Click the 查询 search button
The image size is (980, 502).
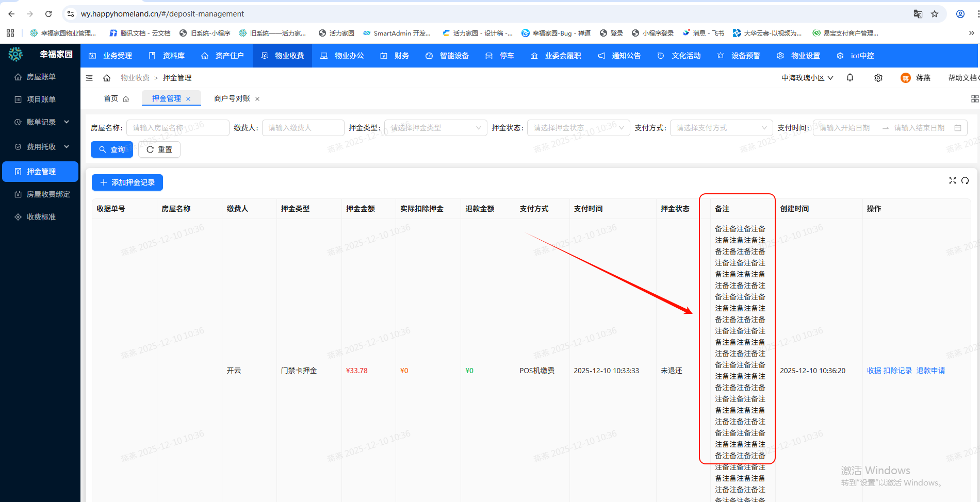point(112,149)
